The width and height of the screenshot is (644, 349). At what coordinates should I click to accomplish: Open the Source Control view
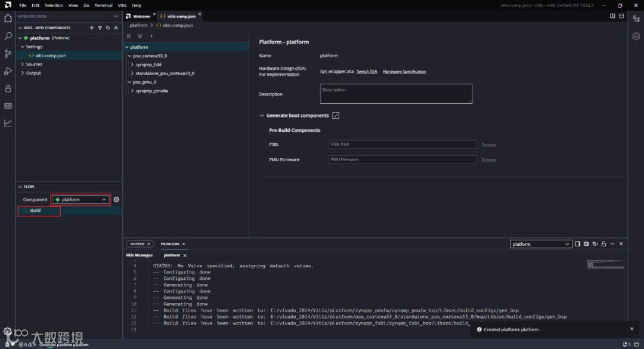tap(8, 54)
